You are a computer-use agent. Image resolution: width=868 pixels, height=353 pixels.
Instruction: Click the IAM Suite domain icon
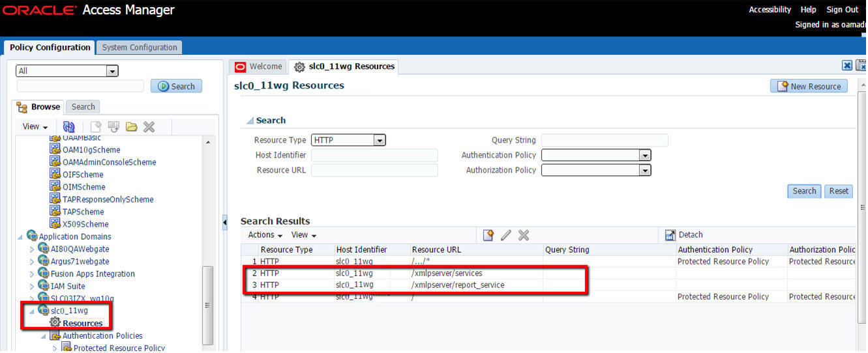pos(43,286)
